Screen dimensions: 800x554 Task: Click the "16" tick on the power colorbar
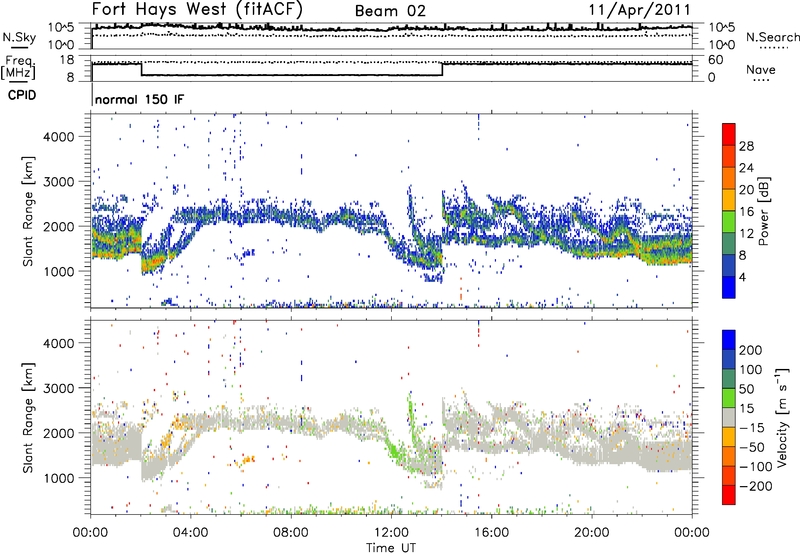[746, 212]
